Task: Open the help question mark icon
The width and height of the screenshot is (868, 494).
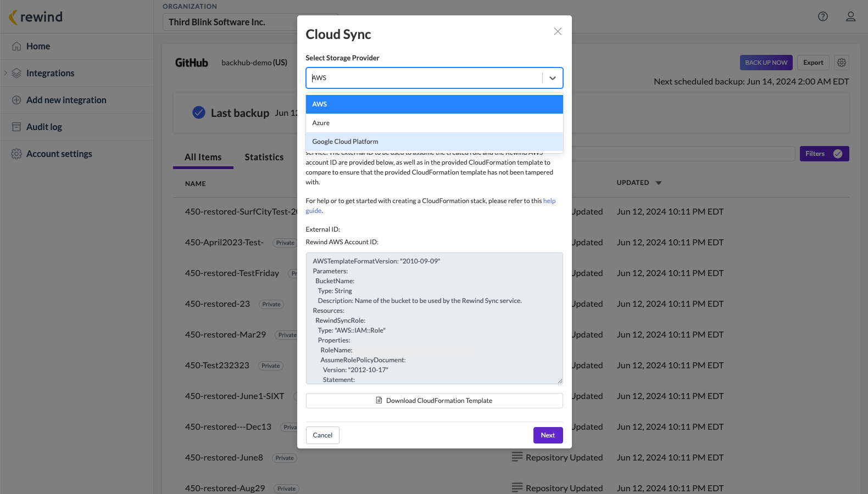Action: (823, 16)
